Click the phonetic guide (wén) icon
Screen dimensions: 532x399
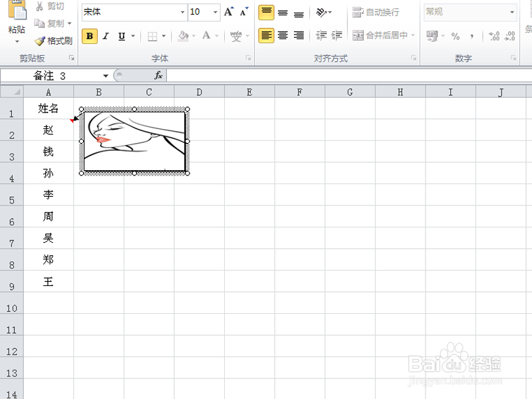(x=235, y=36)
